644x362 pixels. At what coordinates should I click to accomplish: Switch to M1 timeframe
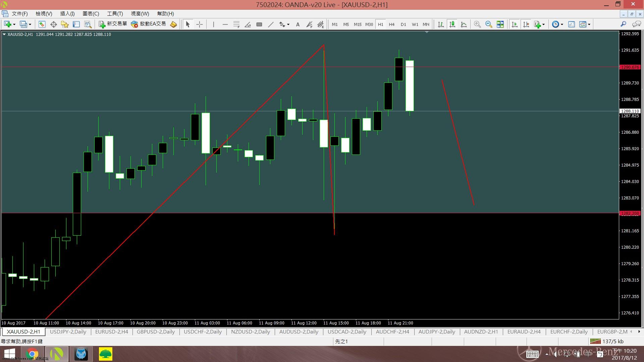click(x=335, y=24)
